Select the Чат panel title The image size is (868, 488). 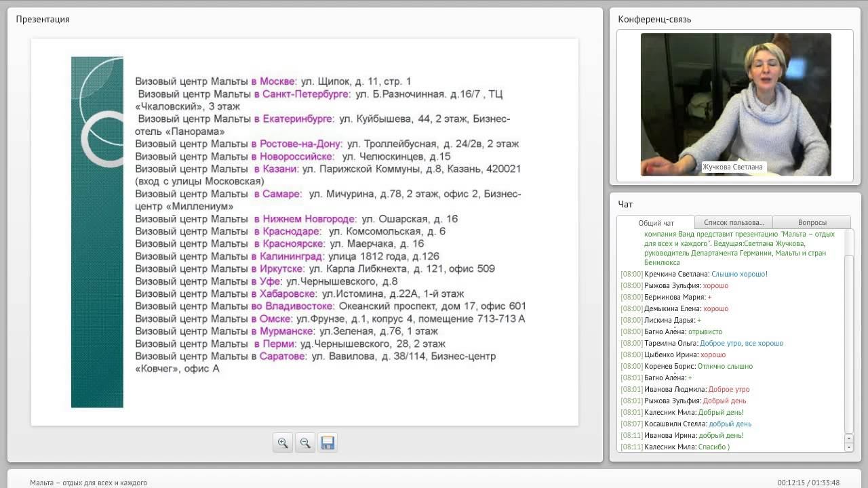pos(625,204)
